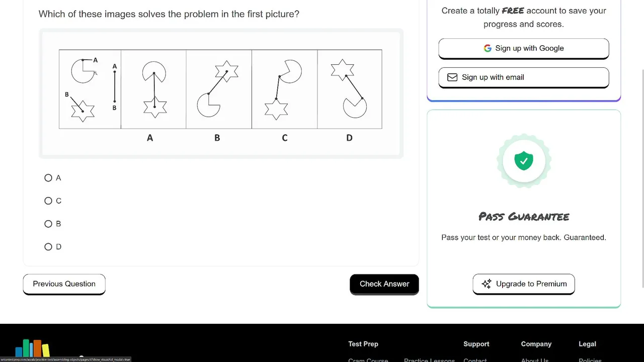The width and height of the screenshot is (644, 362).
Task: Open the Company footer heading
Action: tap(536, 344)
